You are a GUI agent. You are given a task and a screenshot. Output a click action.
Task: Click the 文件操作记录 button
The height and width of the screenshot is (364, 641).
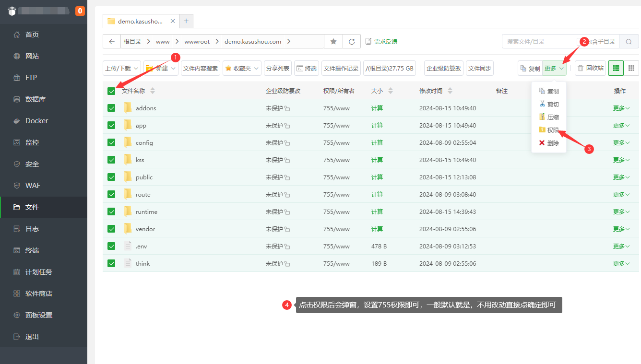tap(341, 68)
